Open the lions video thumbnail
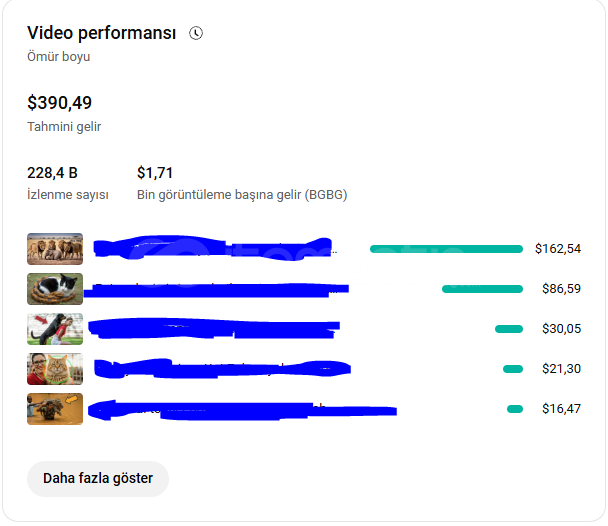The height and width of the screenshot is (526, 608). pyautogui.click(x=55, y=249)
